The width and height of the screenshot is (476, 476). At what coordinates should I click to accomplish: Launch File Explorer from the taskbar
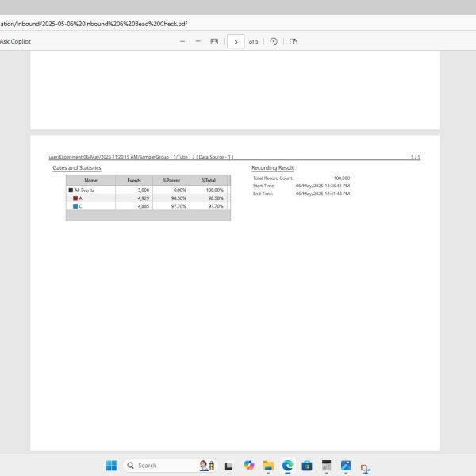tap(268, 466)
